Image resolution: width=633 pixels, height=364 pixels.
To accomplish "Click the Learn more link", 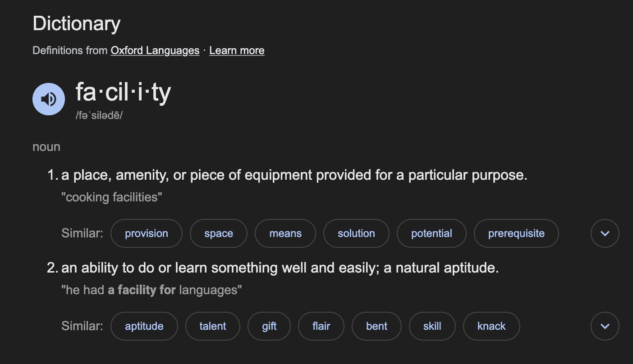I will [x=237, y=50].
